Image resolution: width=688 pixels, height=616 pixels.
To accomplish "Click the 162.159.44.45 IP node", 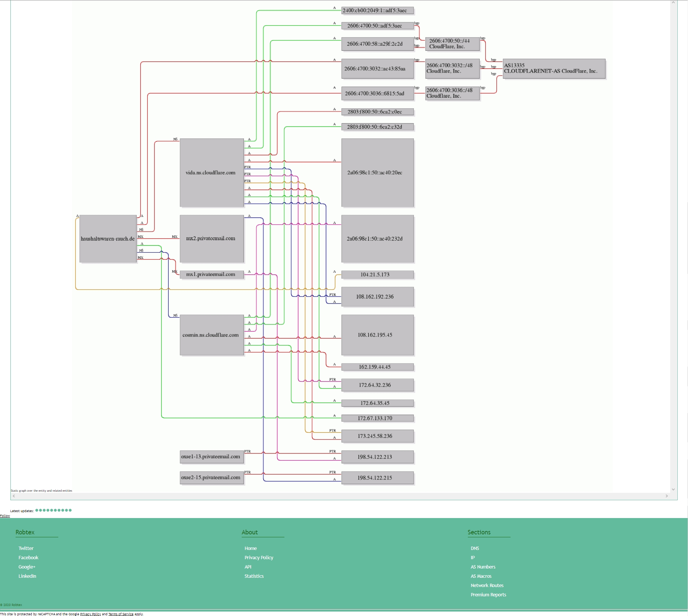I will (x=378, y=367).
